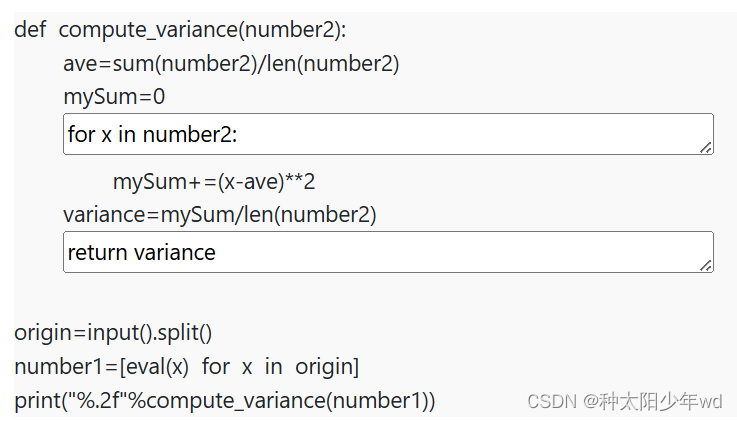
Task: Click the word 'number2:' inside the for-loop field
Action: coord(190,135)
